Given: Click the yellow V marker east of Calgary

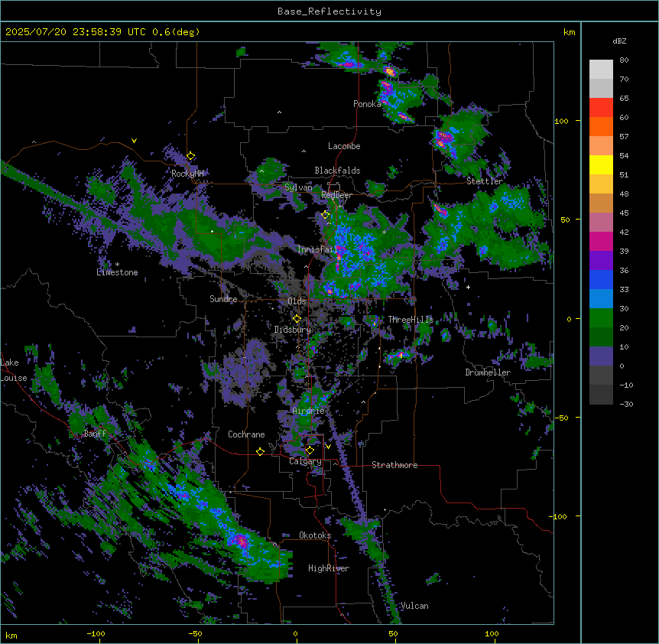Looking at the screenshot, I should click(x=328, y=447).
